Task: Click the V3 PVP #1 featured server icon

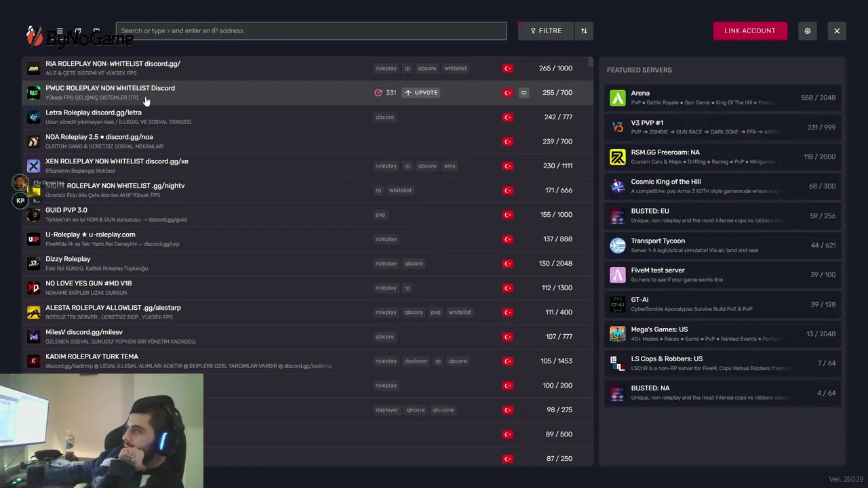Action: (618, 127)
